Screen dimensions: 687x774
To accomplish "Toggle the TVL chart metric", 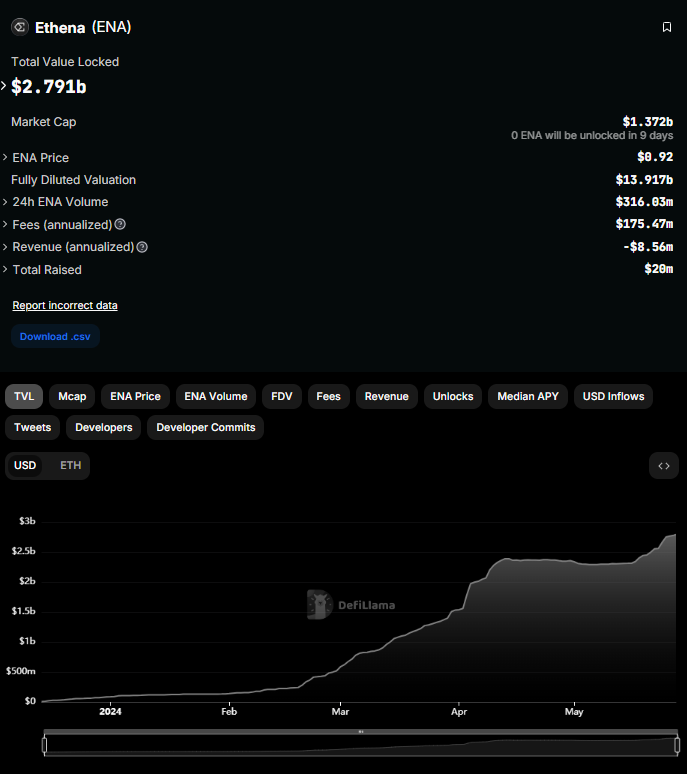I will (24, 397).
